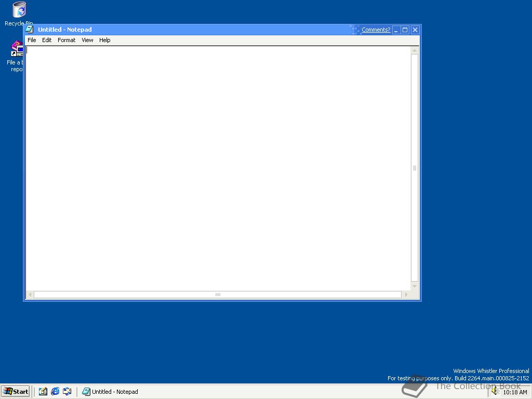The width and height of the screenshot is (532, 399).
Task: Click the volume speaker tray icon
Action: click(495, 391)
